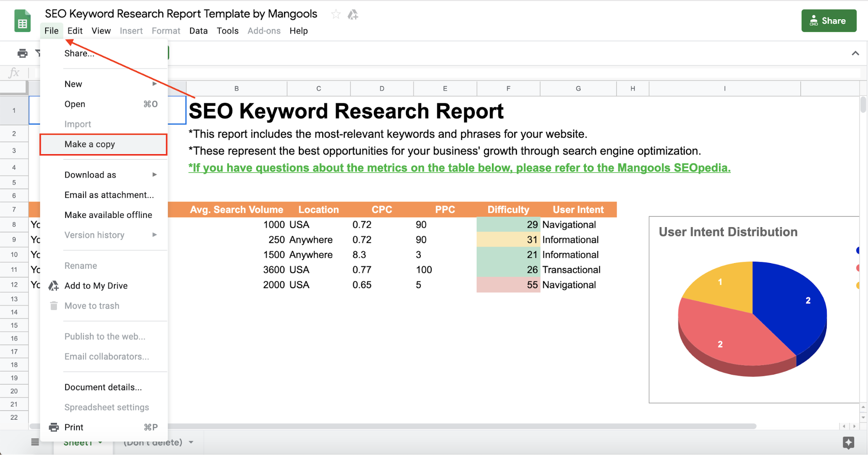Choose Print from the File menu

(x=103, y=427)
